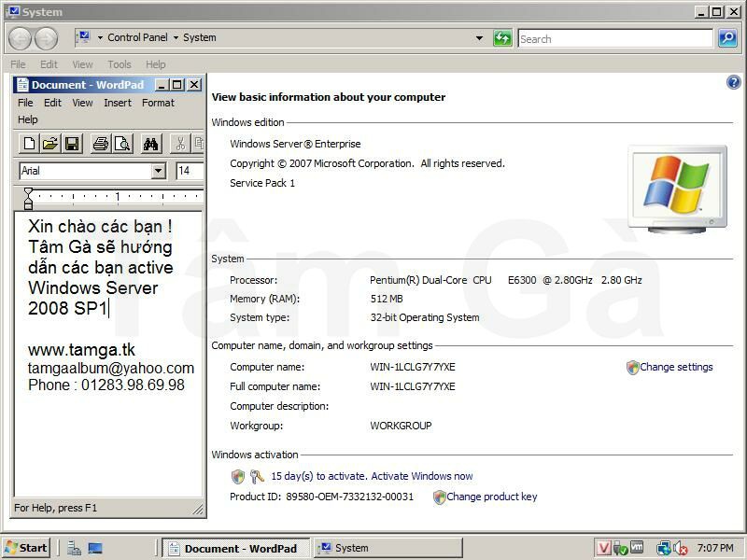747x560 pixels.
Task: Open WordPad View menu
Action: pyautogui.click(x=82, y=103)
